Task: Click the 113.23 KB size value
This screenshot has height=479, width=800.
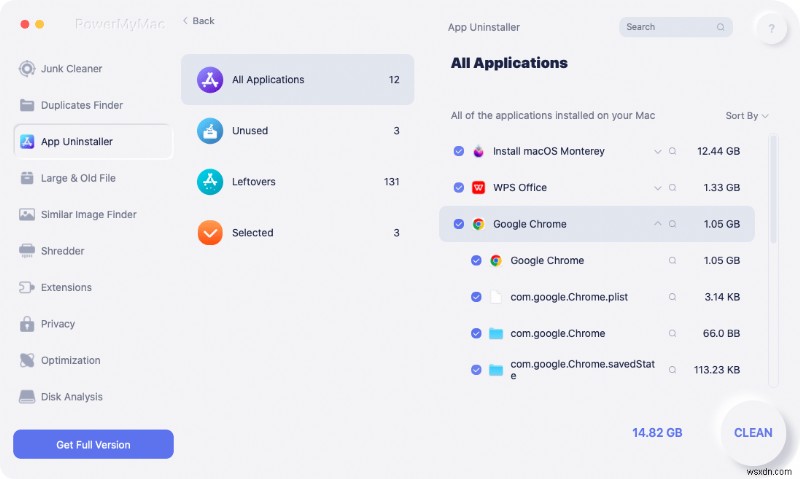Action: coord(716,369)
